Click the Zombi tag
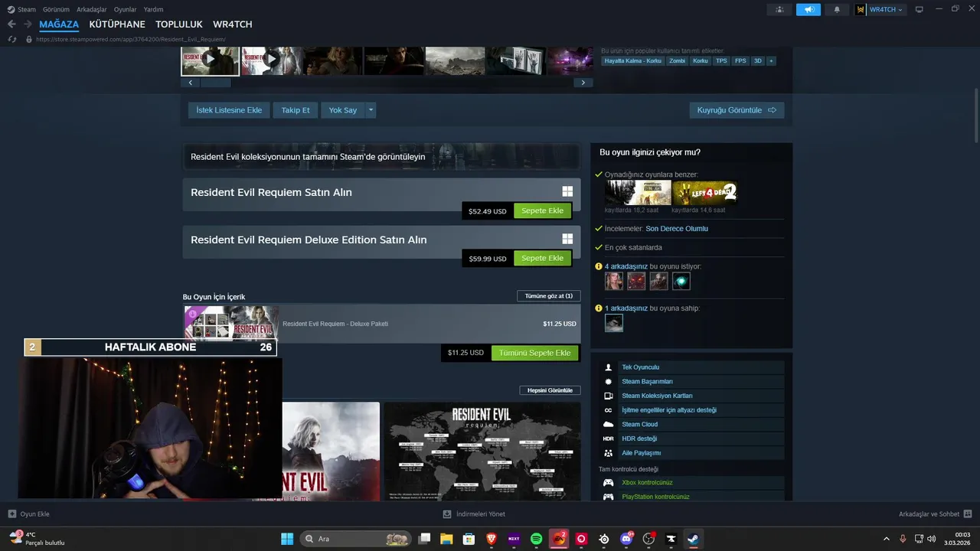 pos(678,60)
